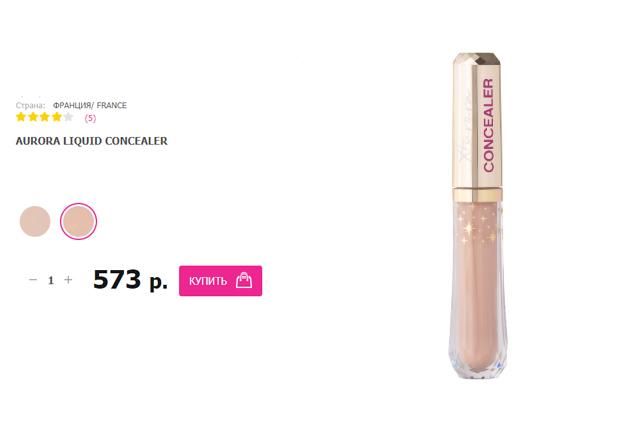Click the second yellow rating star
The width and height of the screenshot is (640, 427).
(33, 117)
